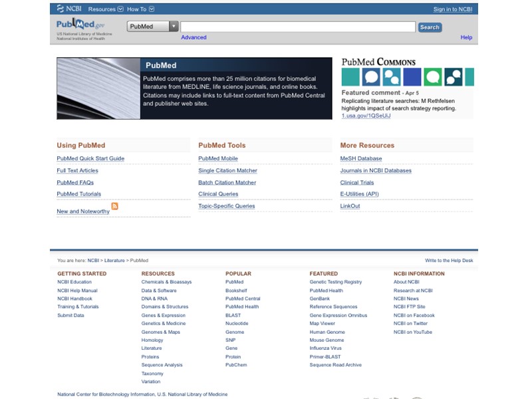Click Write to the Help Desk
532x399 pixels.
click(x=449, y=261)
